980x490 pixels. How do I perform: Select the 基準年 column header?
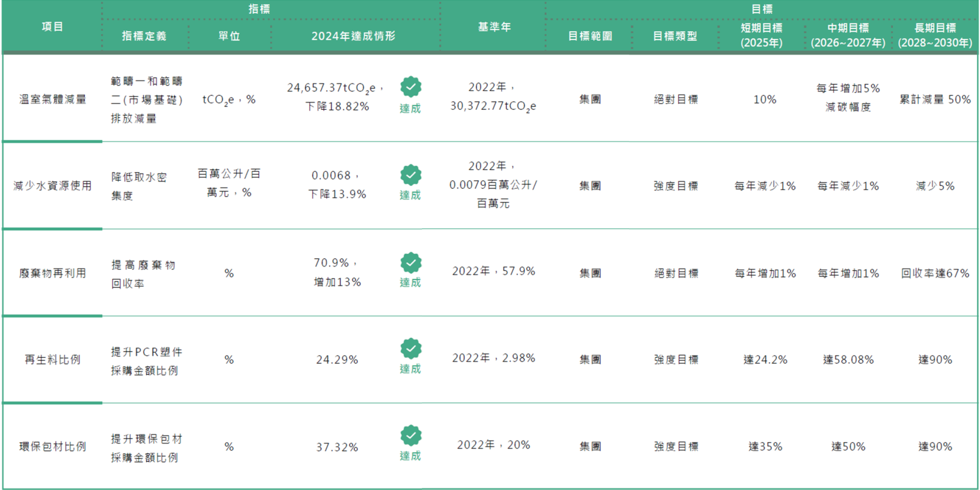[494, 27]
